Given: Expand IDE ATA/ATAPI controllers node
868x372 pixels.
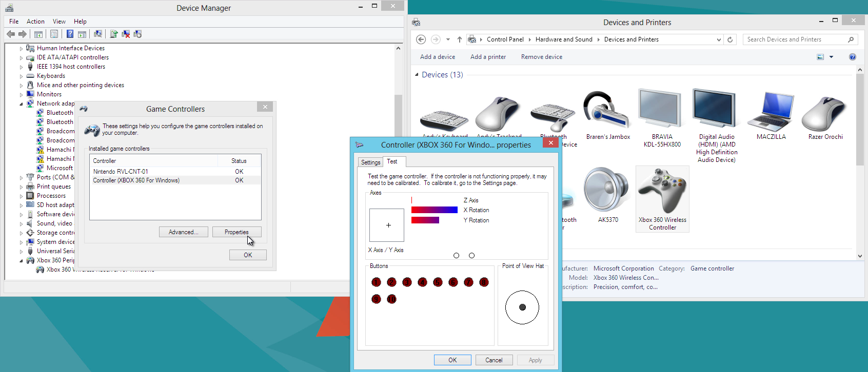Looking at the screenshot, I should [x=21, y=58].
